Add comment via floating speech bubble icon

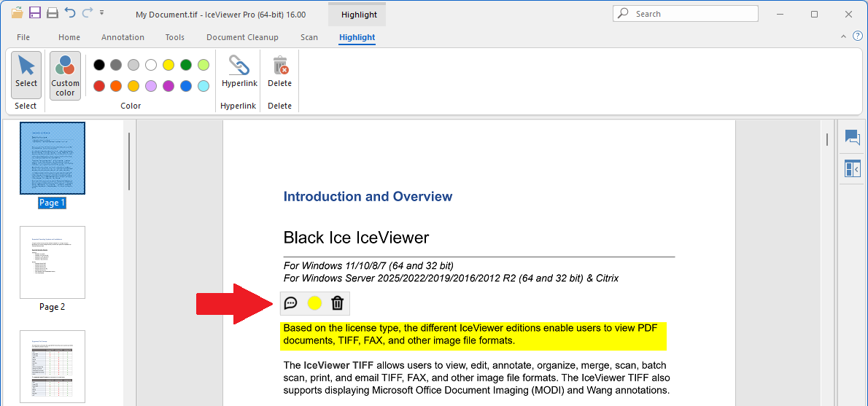tap(290, 302)
